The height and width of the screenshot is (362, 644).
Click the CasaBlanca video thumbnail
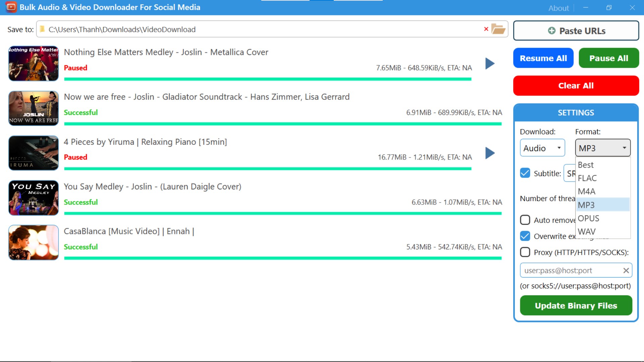33,242
